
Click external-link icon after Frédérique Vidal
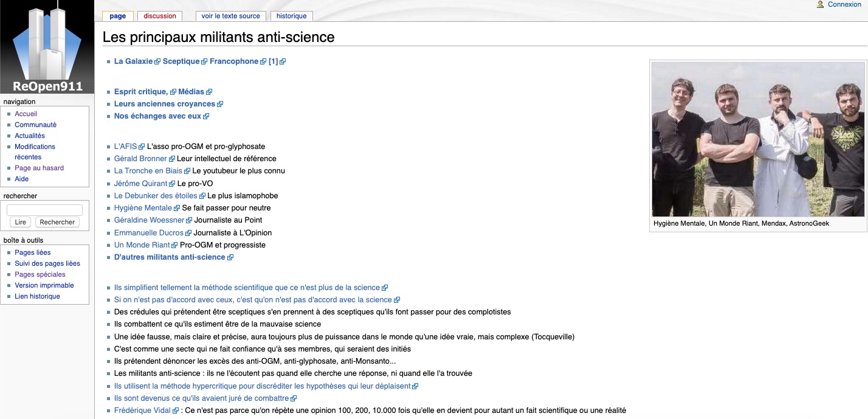176,411
